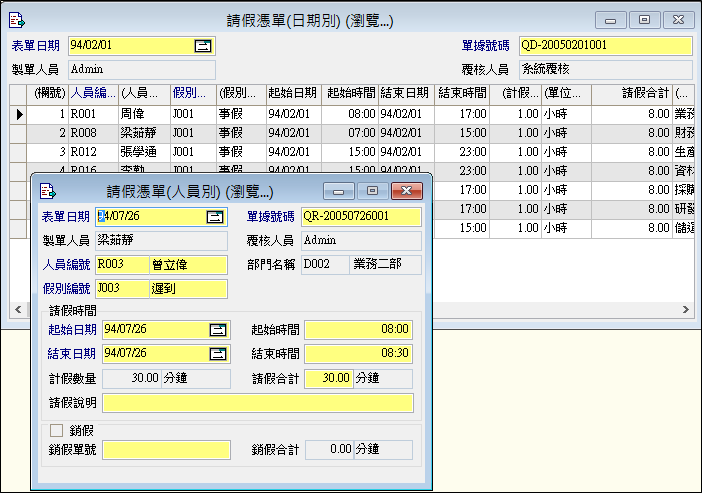Viewport: 702px width, 493px height.
Task: Click the 起始日期 column header in grid
Action: click(293, 93)
